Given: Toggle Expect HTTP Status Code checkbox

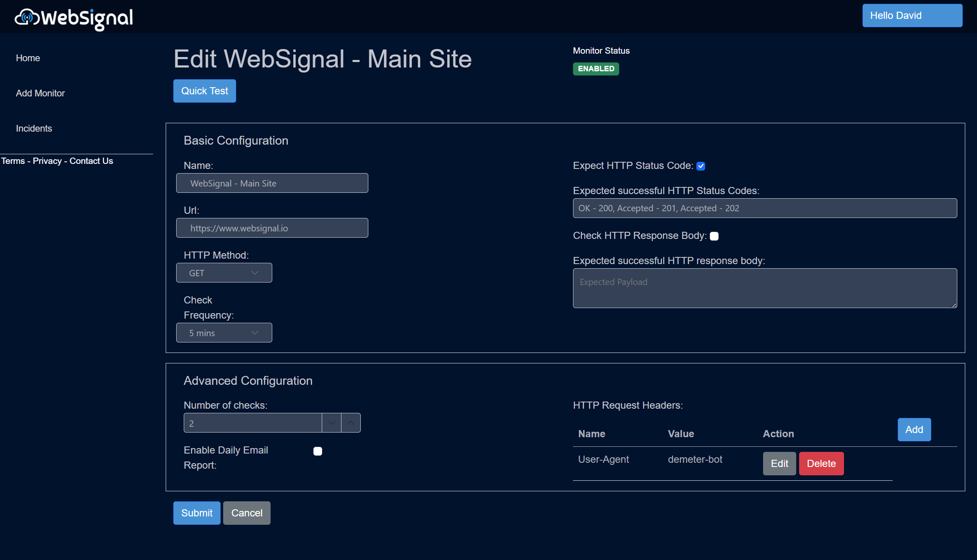Looking at the screenshot, I should click(701, 166).
